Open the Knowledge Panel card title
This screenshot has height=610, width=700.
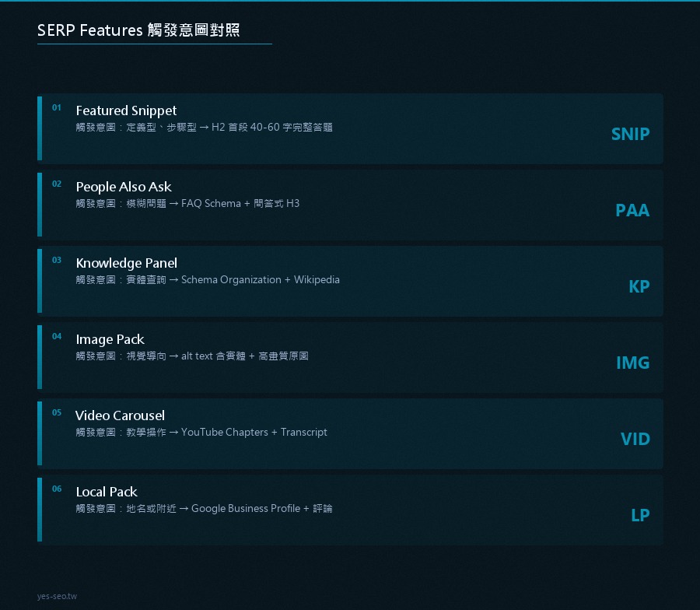126,263
